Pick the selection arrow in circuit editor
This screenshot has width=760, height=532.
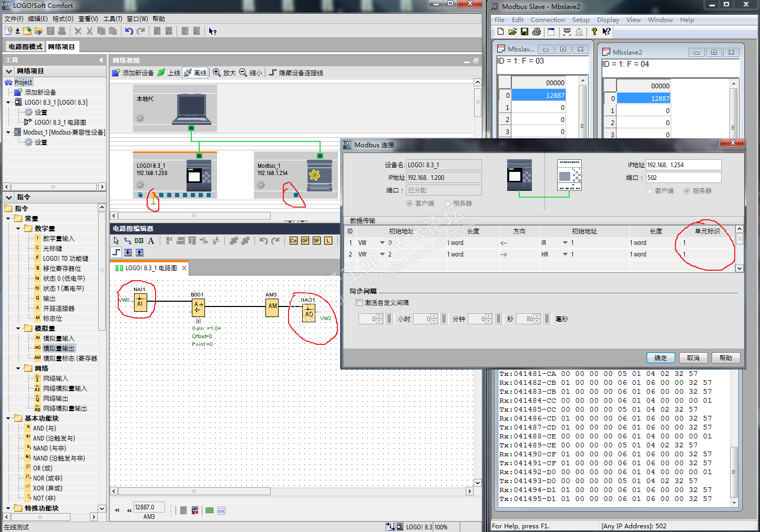click(x=116, y=241)
